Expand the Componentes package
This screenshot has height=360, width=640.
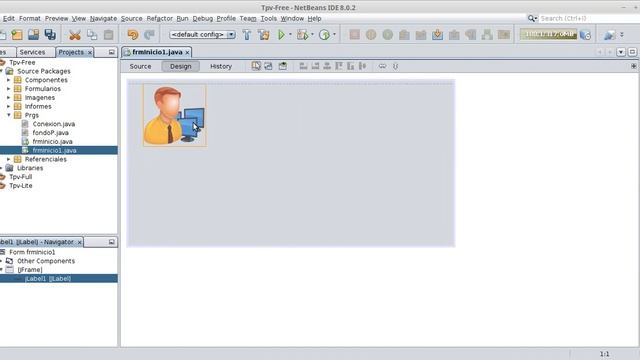[9, 80]
